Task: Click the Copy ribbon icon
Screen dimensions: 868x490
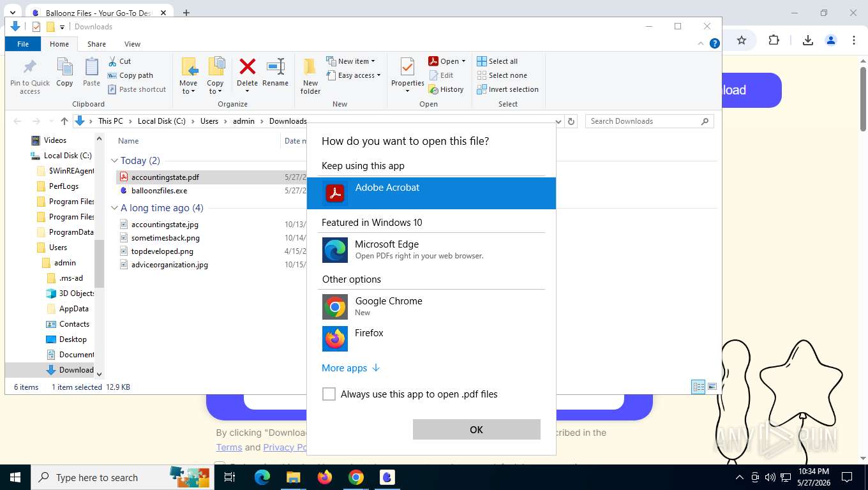Action: 64,73
